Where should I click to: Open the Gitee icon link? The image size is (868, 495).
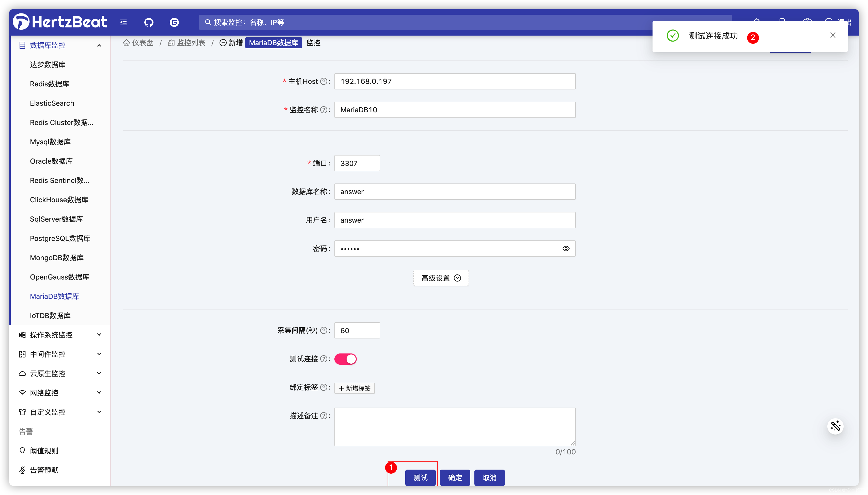[x=174, y=22]
